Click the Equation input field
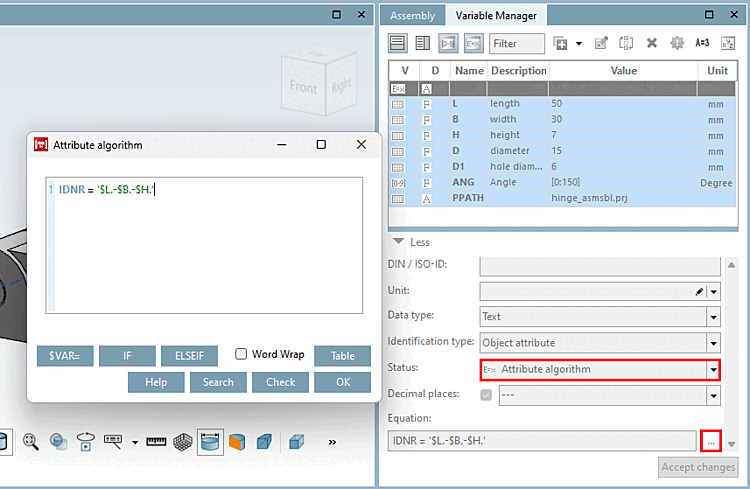The width and height of the screenshot is (750, 489). [542, 441]
